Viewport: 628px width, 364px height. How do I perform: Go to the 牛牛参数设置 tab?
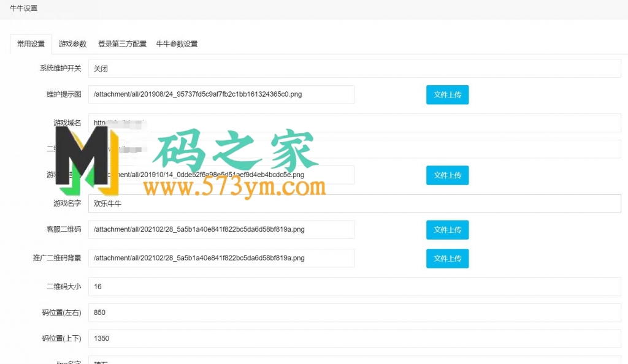[177, 44]
